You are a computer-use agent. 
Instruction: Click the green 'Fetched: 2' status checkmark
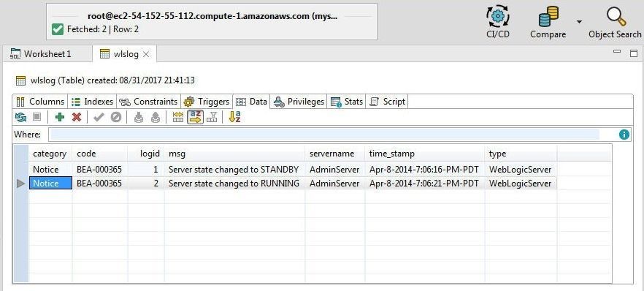pyautogui.click(x=58, y=29)
